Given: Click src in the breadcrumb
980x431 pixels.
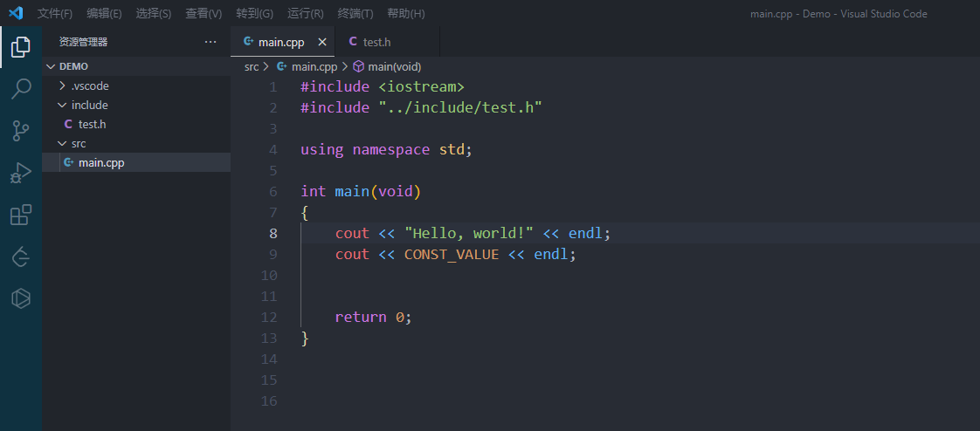Looking at the screenshot, I should click(252, 66).
